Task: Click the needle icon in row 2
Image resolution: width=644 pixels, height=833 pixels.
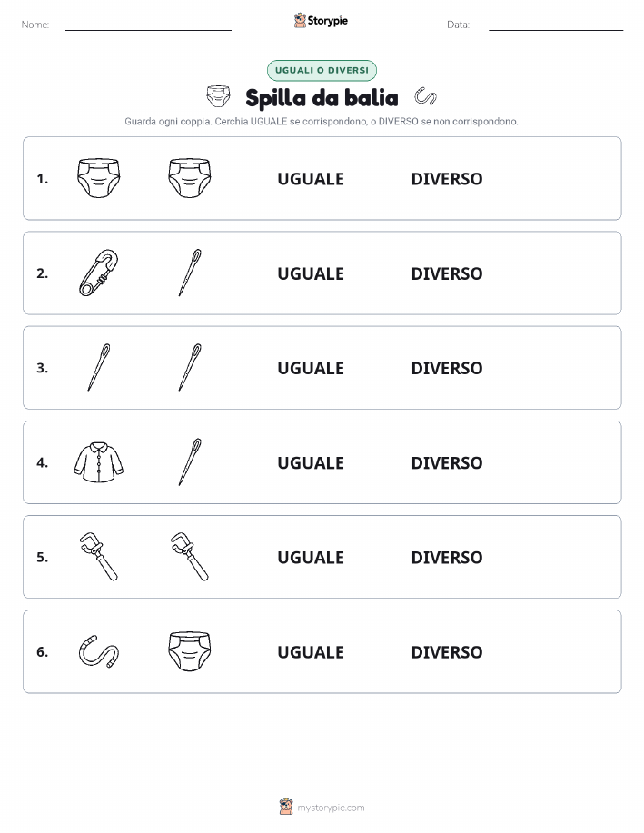Action: [x=190, y=273]
